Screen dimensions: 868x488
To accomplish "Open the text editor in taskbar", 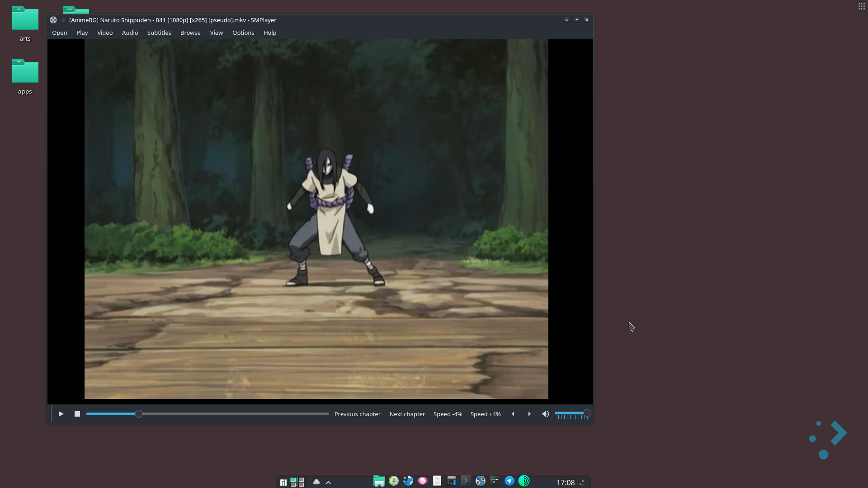I will [x=437, y=481].
